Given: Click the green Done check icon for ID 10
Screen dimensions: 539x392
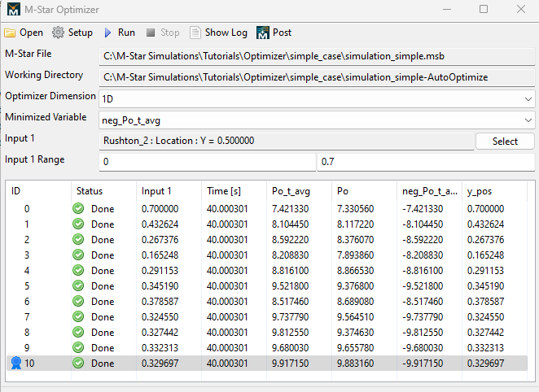Looking at the screenshot, I should pos(78,363).
